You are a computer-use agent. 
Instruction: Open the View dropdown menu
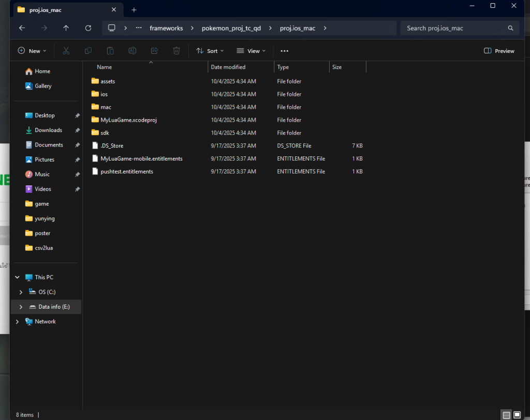tap(251, 51)
